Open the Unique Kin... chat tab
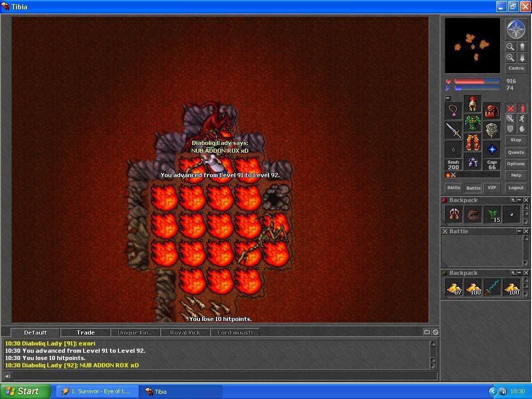The width and height of the screenshot is (532, 399). (135, 332)
